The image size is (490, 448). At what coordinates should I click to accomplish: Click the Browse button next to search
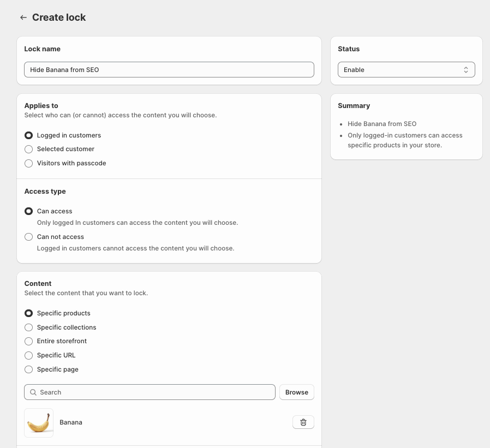pos(296,392)
